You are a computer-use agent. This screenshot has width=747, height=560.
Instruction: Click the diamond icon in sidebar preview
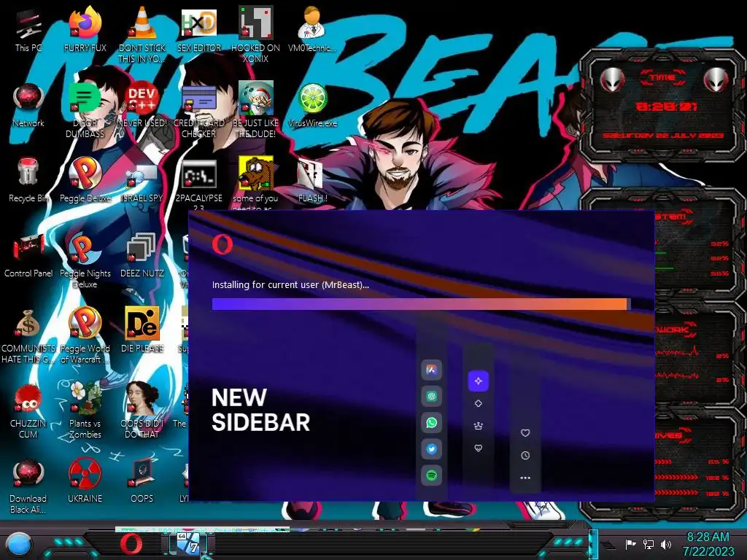coord(479,403)
